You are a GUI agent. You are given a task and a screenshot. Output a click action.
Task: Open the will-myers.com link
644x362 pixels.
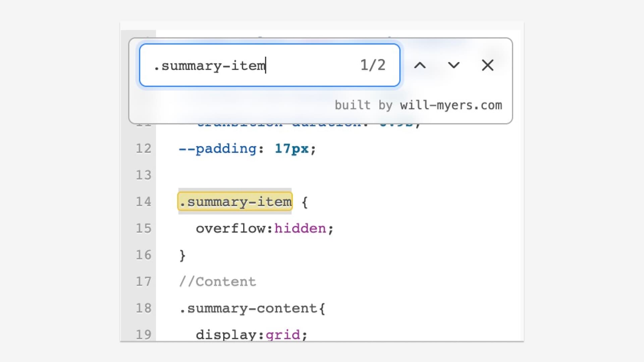coord(451,105)
